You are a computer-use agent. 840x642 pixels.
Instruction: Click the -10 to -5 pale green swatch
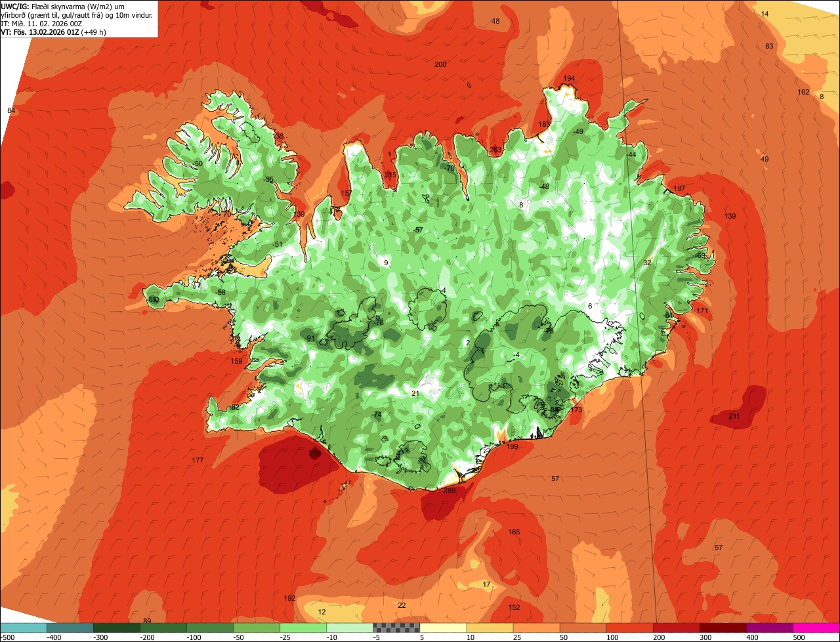tap(350, 628)
